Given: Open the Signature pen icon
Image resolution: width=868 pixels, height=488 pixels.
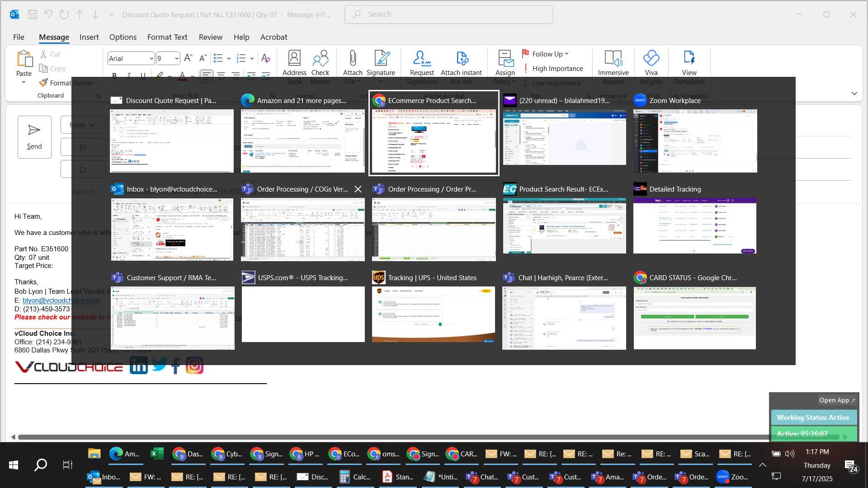Looking at the screenshot, I should point(381,59).
